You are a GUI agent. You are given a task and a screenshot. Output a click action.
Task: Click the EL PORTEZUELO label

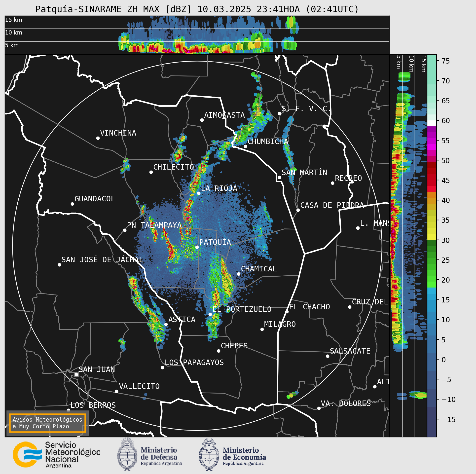pos(242,309)
